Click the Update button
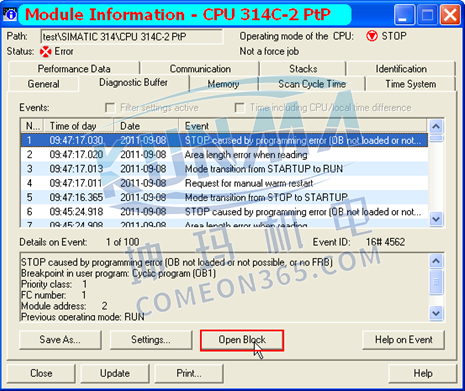465x391 pixels. [x=115, y=373]
